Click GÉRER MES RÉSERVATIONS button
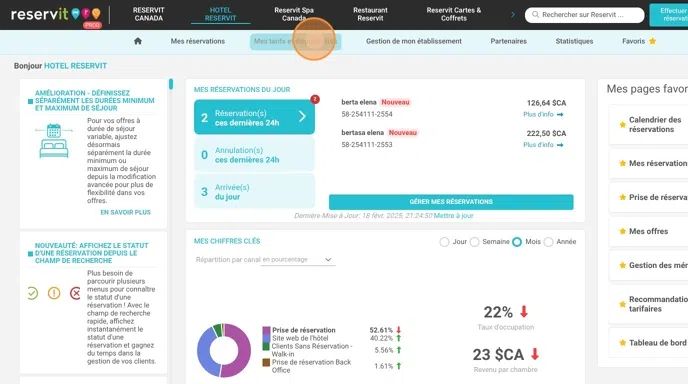The width and height of the screenshot is (688, 384). click(451, 202)
